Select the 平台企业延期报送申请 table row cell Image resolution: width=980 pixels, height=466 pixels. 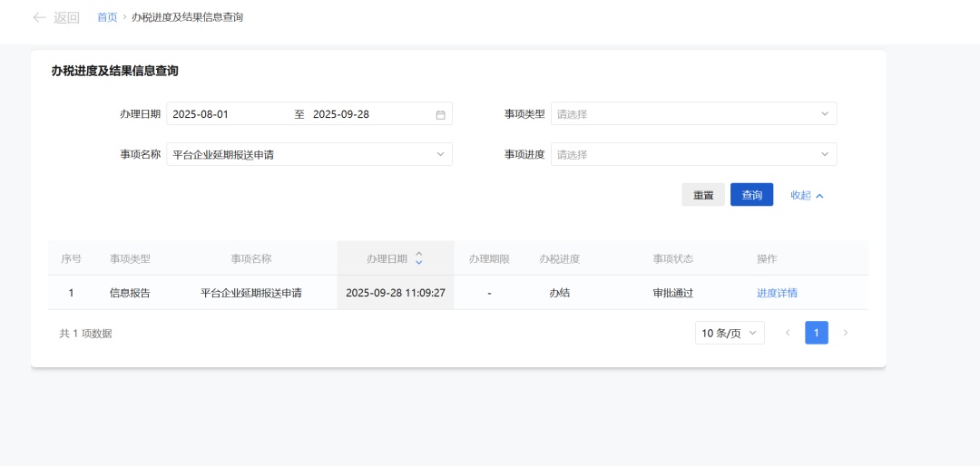[250, 293]
